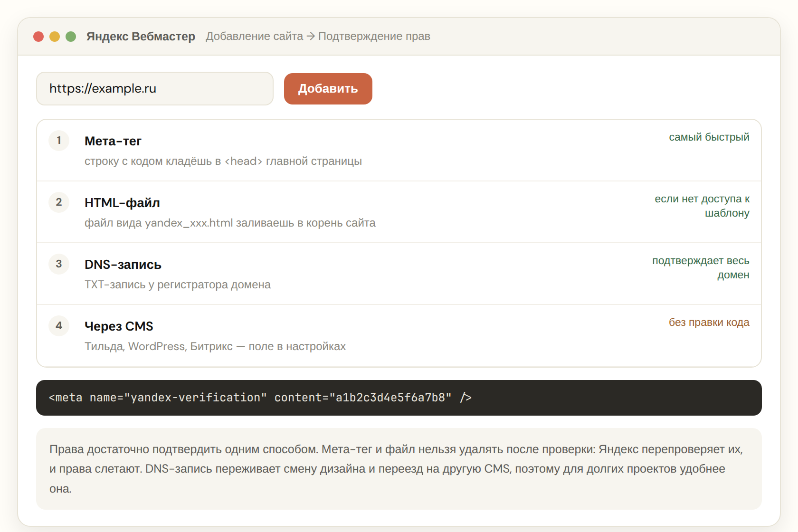Click the Яндекс Вебмастер title

tap(141, 37)
